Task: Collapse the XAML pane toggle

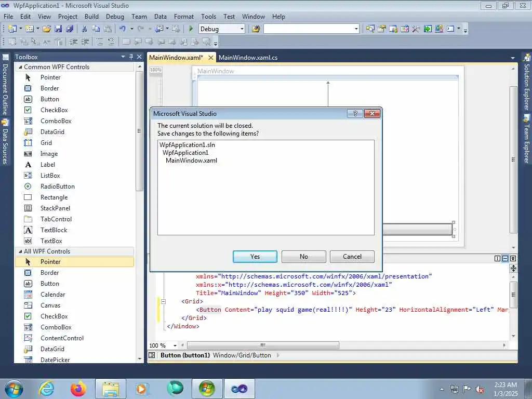Action: click(513, 259)
